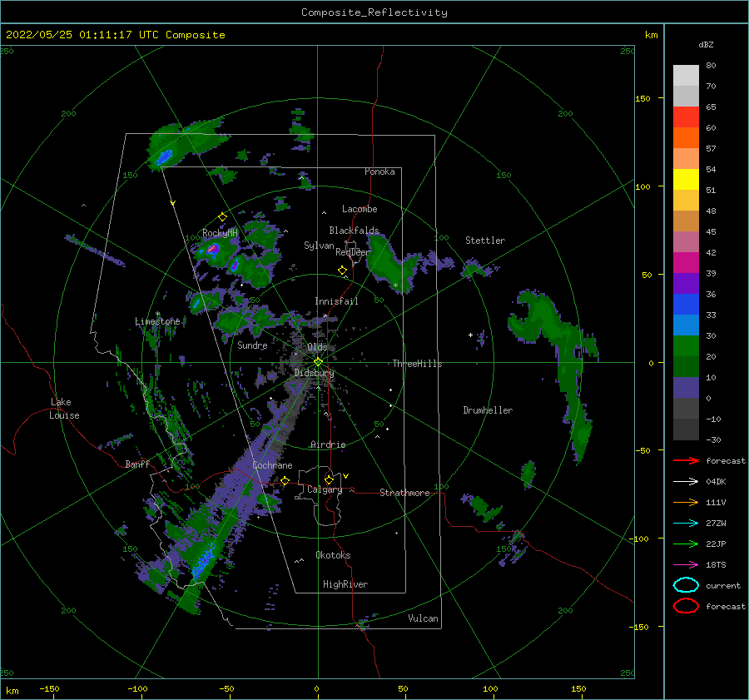Click the yellow diamond marker inside Calgary
The width and height of the screenshot is (749, 700).
(329, 479)
